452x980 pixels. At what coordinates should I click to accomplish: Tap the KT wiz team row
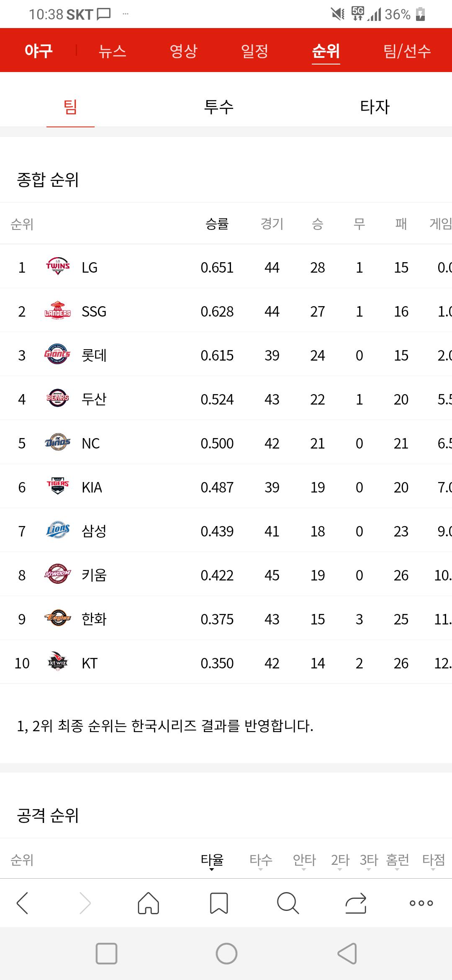pos(226,663)
